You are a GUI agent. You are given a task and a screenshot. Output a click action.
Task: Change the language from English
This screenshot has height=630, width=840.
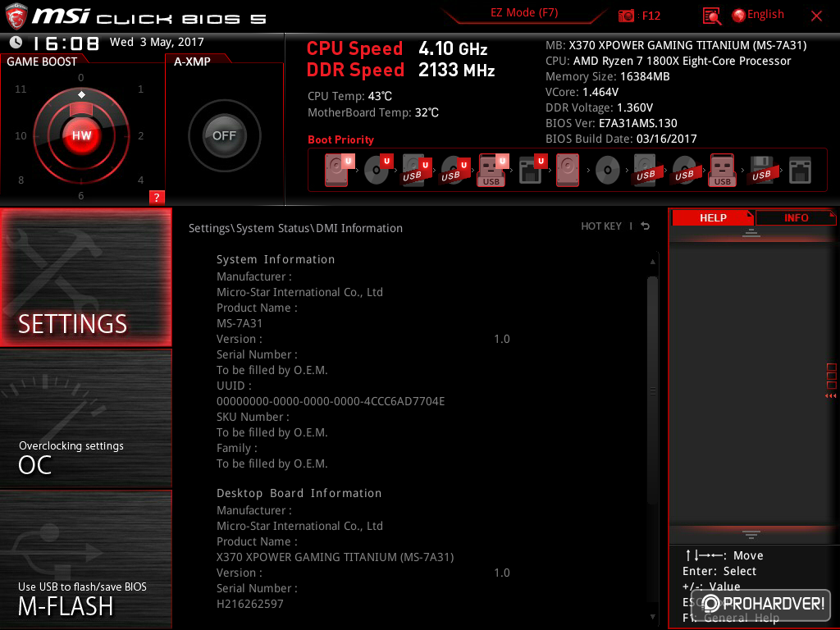click(765, 15)
